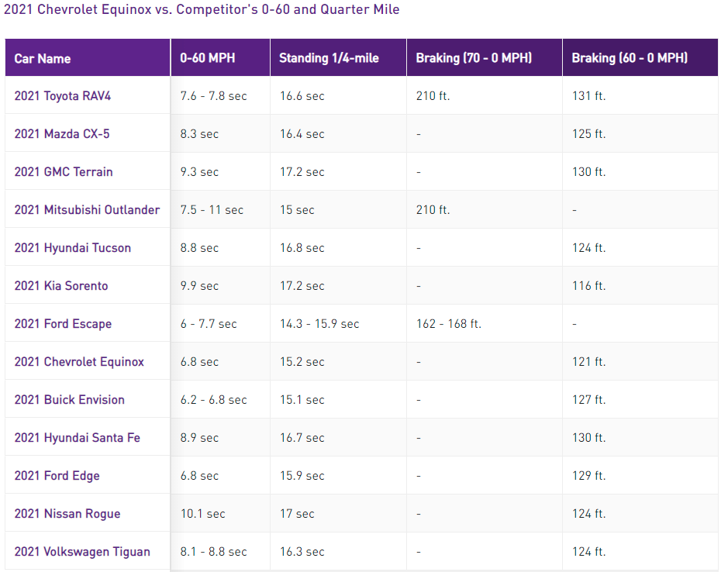The image size is (728, 572).
Task: Open the 2021 GMC Terrain page
Action: coord(64,172)
